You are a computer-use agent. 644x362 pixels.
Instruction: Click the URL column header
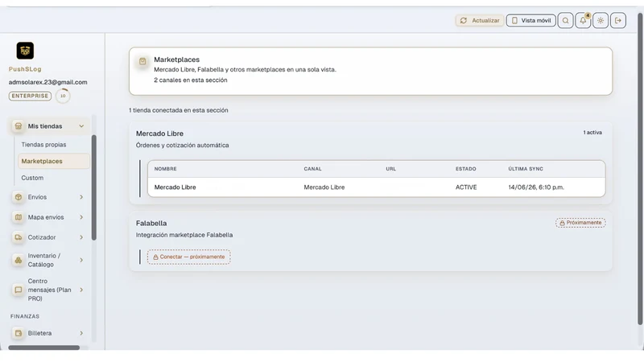click(x=390, y=169)
